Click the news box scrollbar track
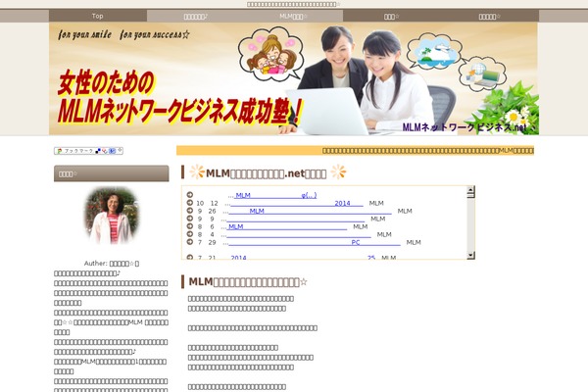This screenshot has height=392, width=588. click(470, 225)
